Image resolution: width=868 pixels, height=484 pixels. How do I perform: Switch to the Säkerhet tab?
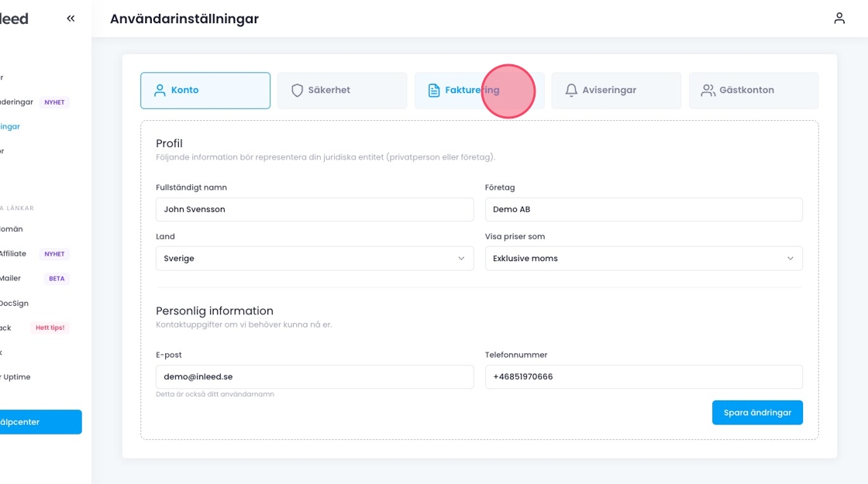(342, 91)
